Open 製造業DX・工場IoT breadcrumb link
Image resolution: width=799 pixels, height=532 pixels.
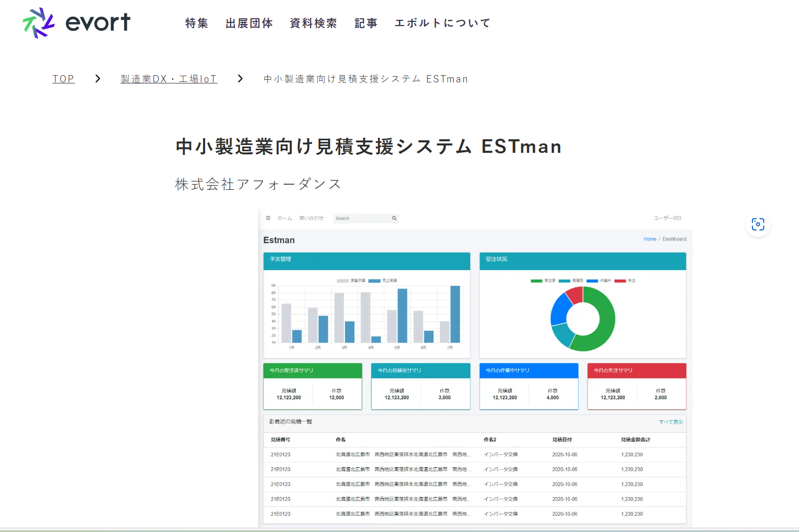point(169,79)
